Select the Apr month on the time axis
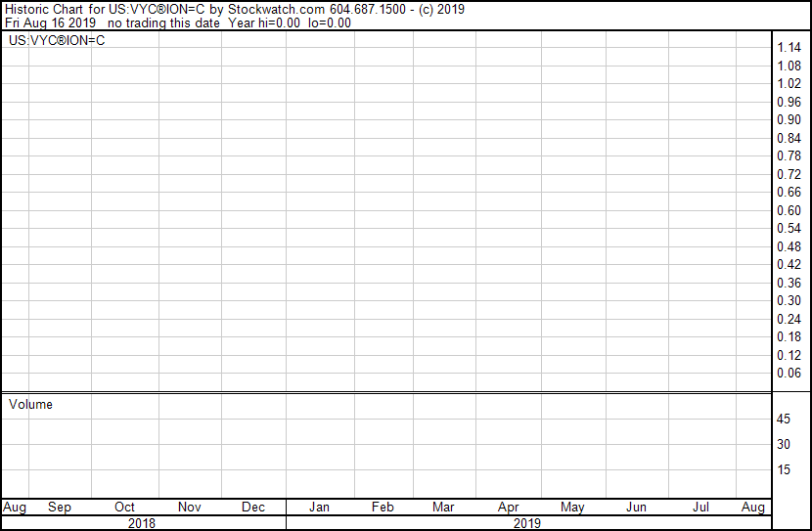The height and width of the screenshot is (531, 812). (508, 508)
